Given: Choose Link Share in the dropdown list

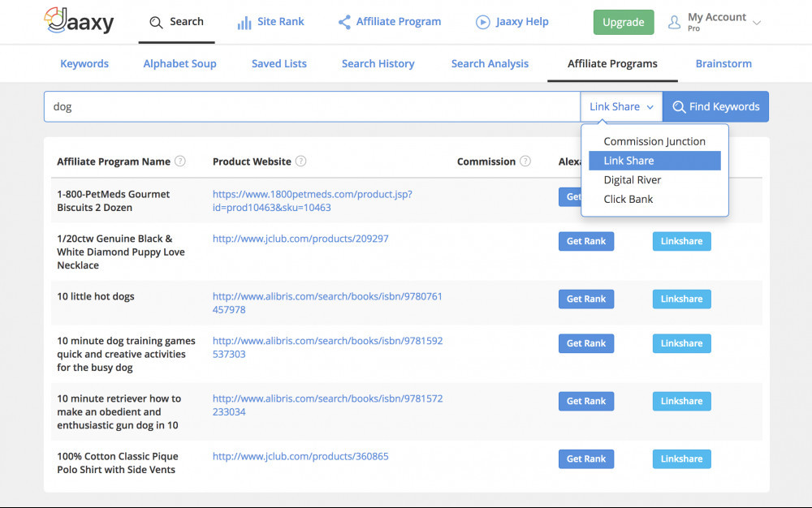Looking at the screenshot, I should point(654,161).
